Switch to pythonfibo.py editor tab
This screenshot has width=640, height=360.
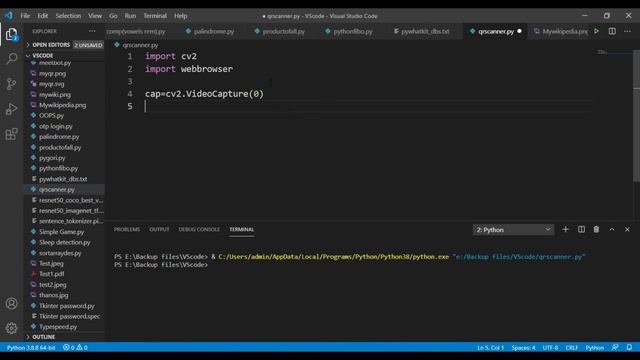[x=349, y=31]
